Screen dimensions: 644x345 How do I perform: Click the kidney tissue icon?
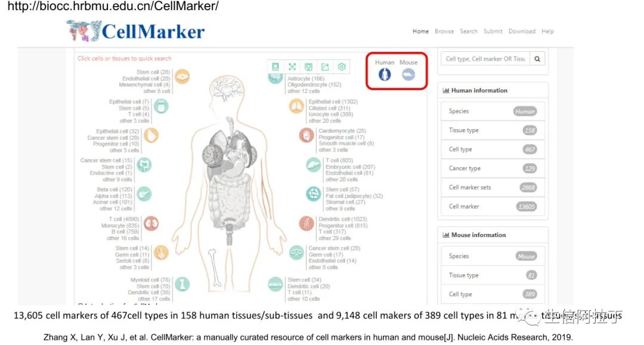(151, 223)
